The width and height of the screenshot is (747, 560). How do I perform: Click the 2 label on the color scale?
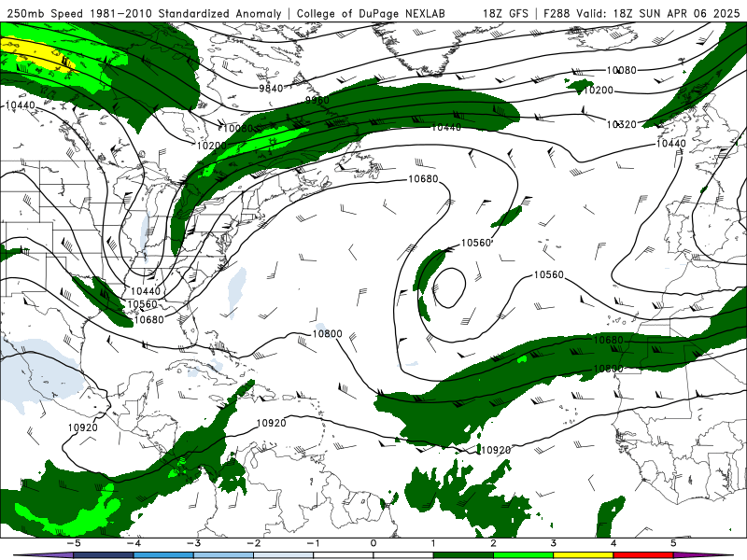tap(493, 543)
